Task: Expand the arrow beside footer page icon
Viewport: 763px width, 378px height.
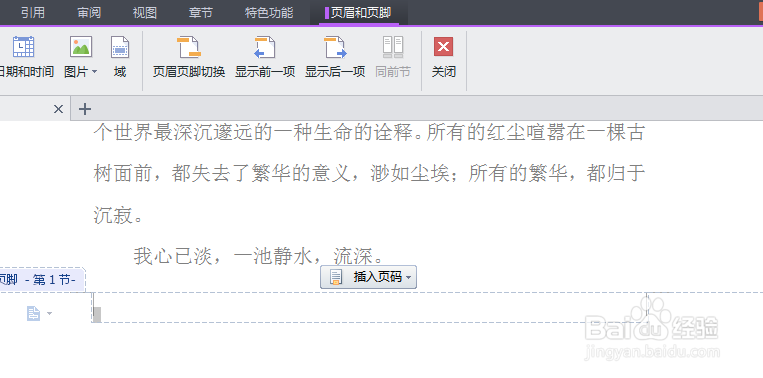Action: [49, 314]
